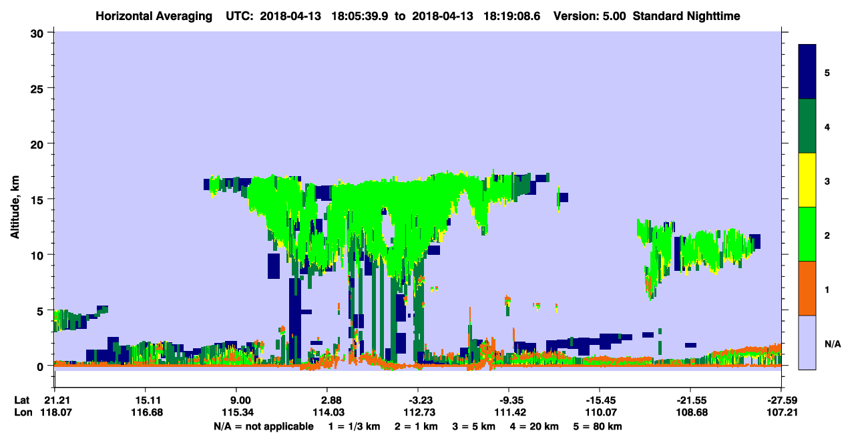868x445 pixels.
Task: Click the start time '18:05:39.9'
Action: (361, 16)
